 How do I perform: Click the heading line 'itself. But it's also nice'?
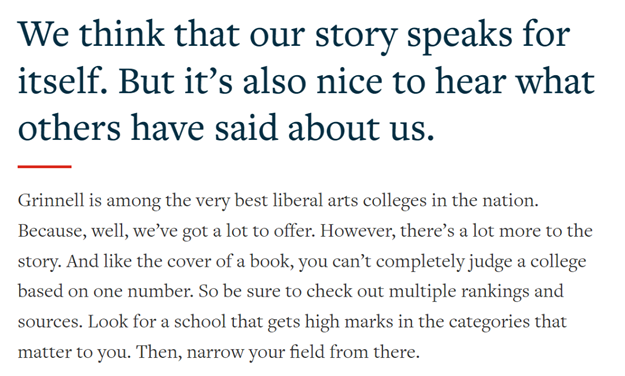[x=306, y=82]
